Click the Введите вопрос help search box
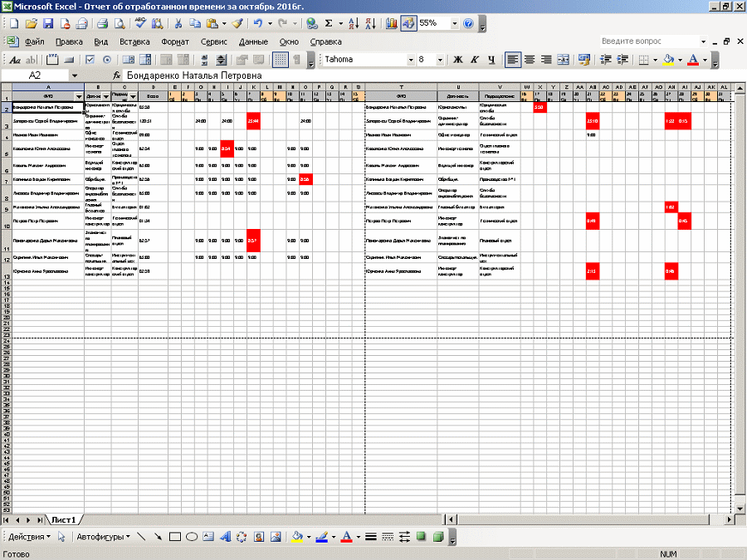Screen dimensions: 747x560 point(650,41)
